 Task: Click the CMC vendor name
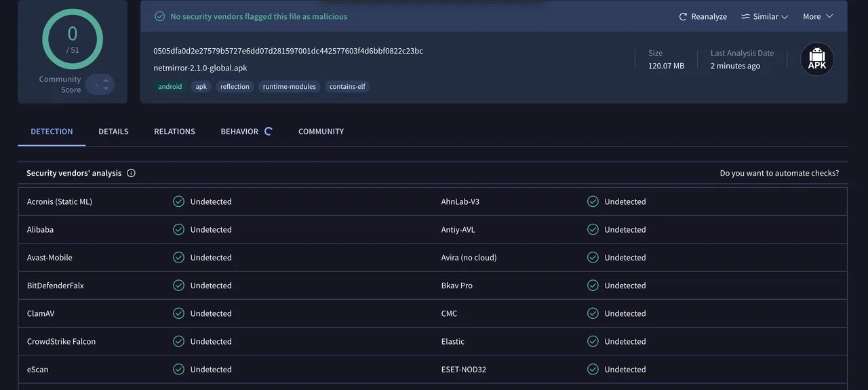450,313
